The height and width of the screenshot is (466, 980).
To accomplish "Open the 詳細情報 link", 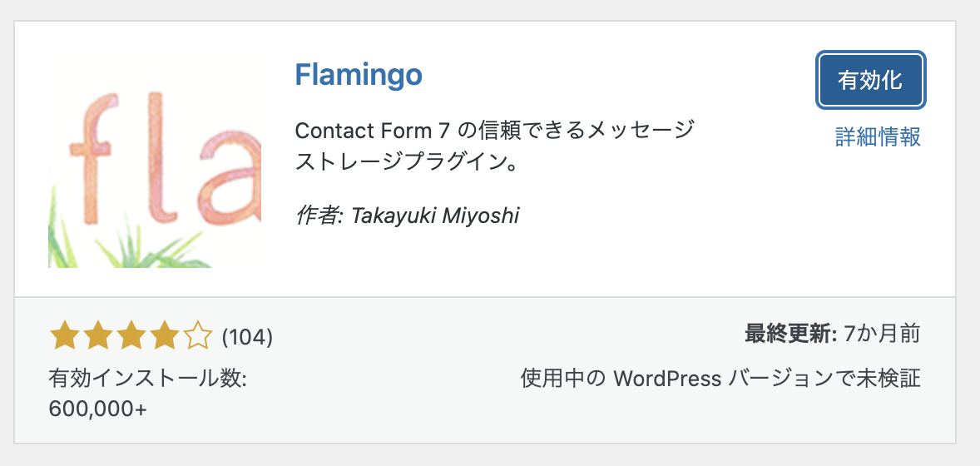I will tap(878, 136).
